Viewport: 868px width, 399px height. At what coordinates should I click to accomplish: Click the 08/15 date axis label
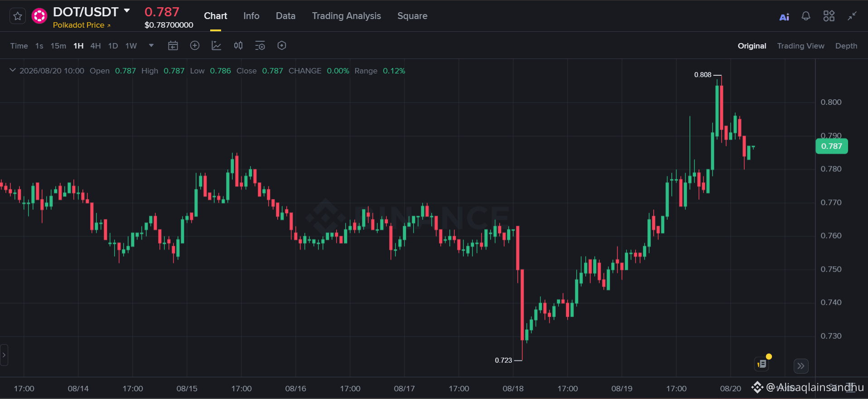click(187, 389)
